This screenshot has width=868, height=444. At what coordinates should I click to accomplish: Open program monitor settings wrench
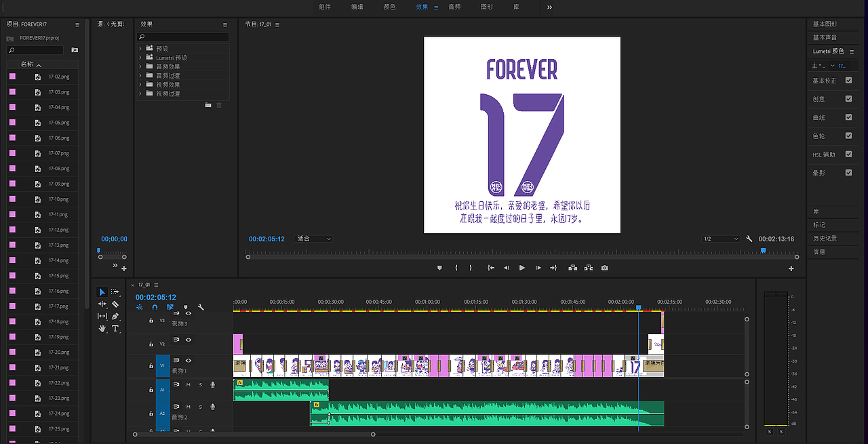coord(749,239)
